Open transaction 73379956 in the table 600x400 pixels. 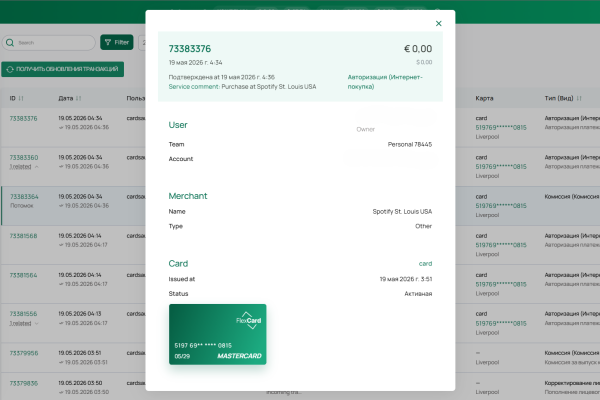24,353
